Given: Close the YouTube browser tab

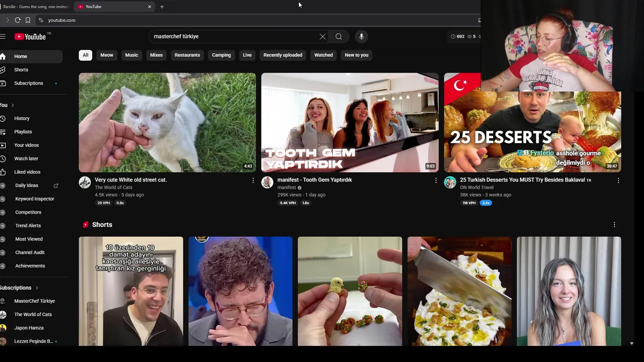Looking at the screenshot, I should coord(149,7).
